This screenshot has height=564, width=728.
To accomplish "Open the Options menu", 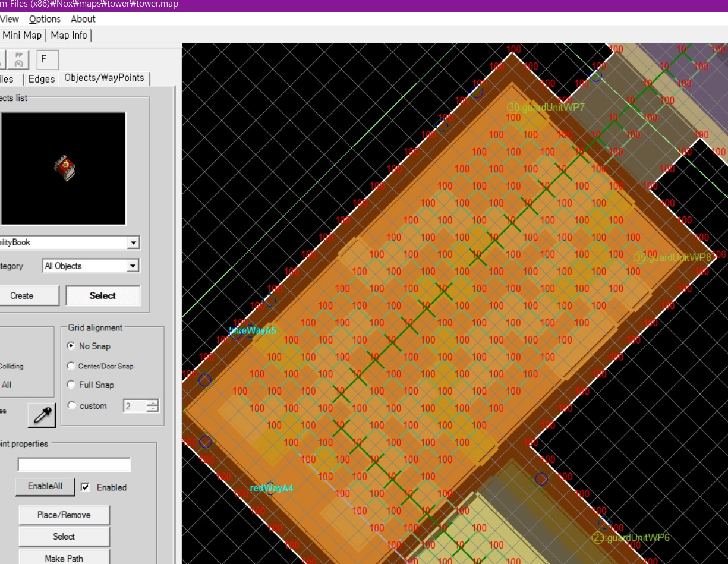I will 45,19.
